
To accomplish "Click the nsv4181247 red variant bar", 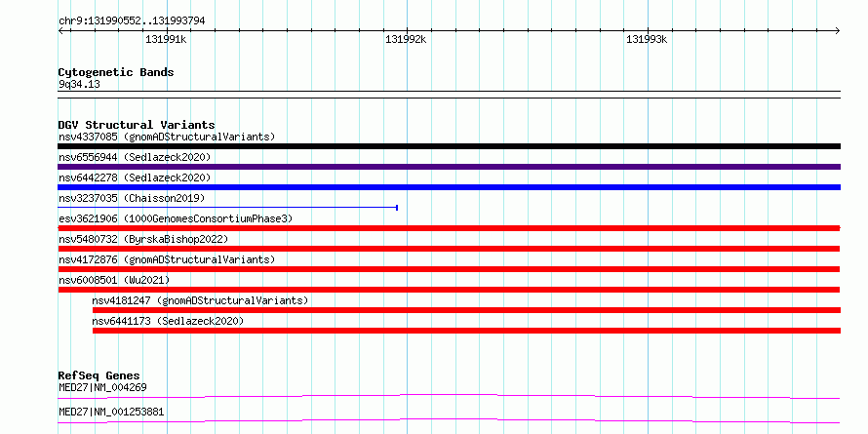I will pos(466,310).
